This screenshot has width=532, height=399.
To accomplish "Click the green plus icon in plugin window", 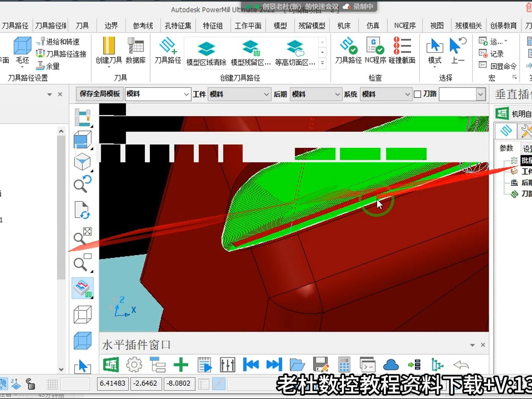I will click(x=181, y=365).
